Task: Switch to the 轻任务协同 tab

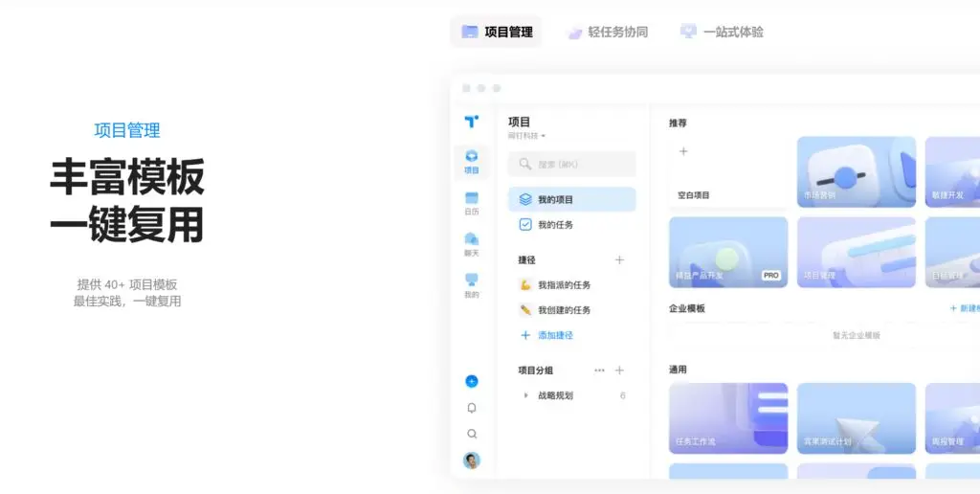Action: pos(607,32)
